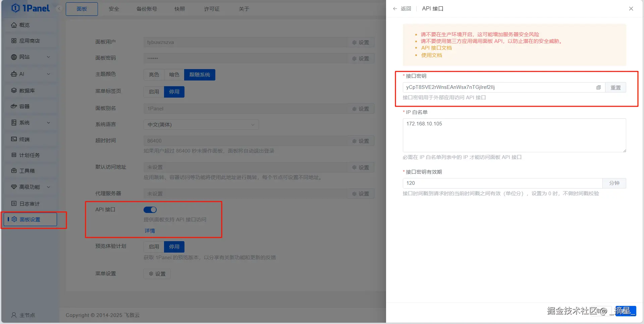This screenshot has width=644, height=324.
Task: Open the 许可证 tab
Action: [212, 9]
